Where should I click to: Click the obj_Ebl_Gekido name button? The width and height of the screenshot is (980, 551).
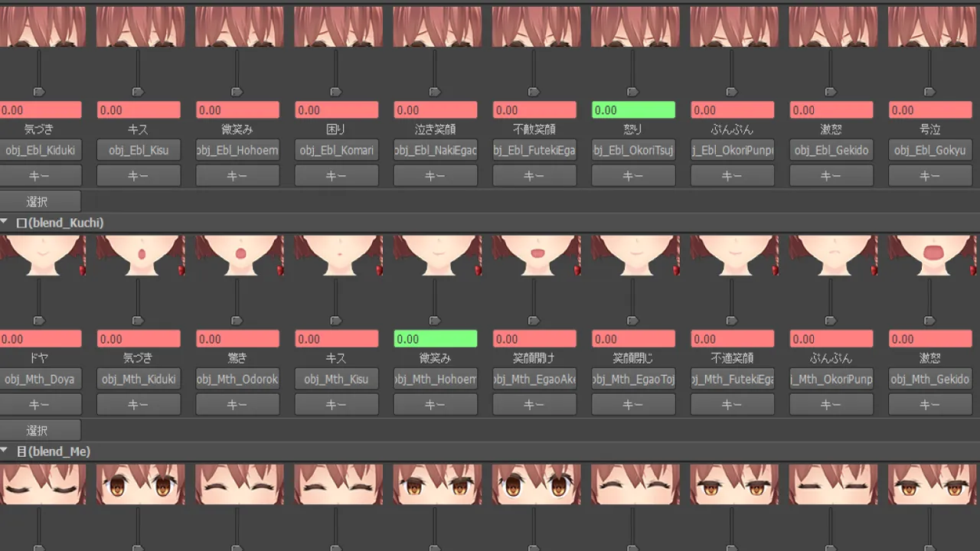[831, 150]
